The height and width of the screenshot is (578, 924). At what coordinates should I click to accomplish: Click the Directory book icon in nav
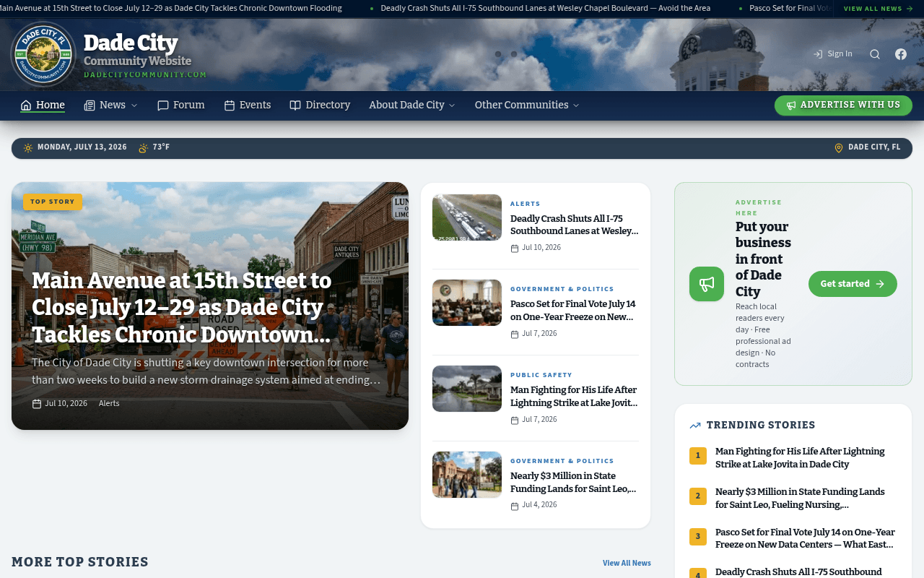pos(295,105)
